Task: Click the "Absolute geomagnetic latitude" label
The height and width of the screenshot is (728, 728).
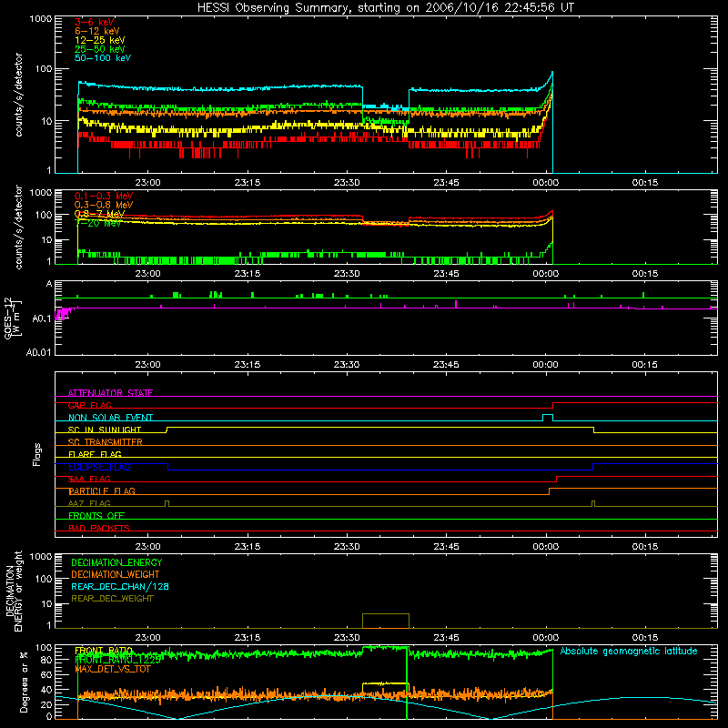Action: point(629,651)
